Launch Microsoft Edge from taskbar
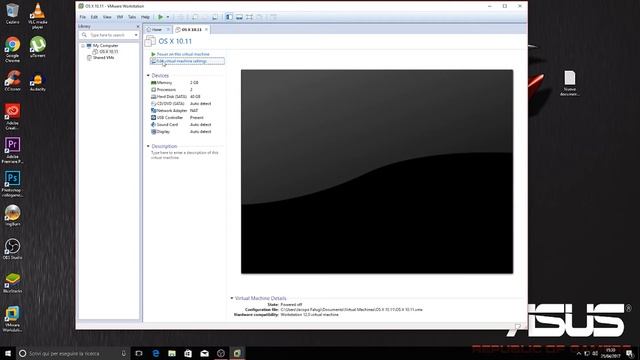This screenshot has width=640, height=360. click(x=156, y=353)
